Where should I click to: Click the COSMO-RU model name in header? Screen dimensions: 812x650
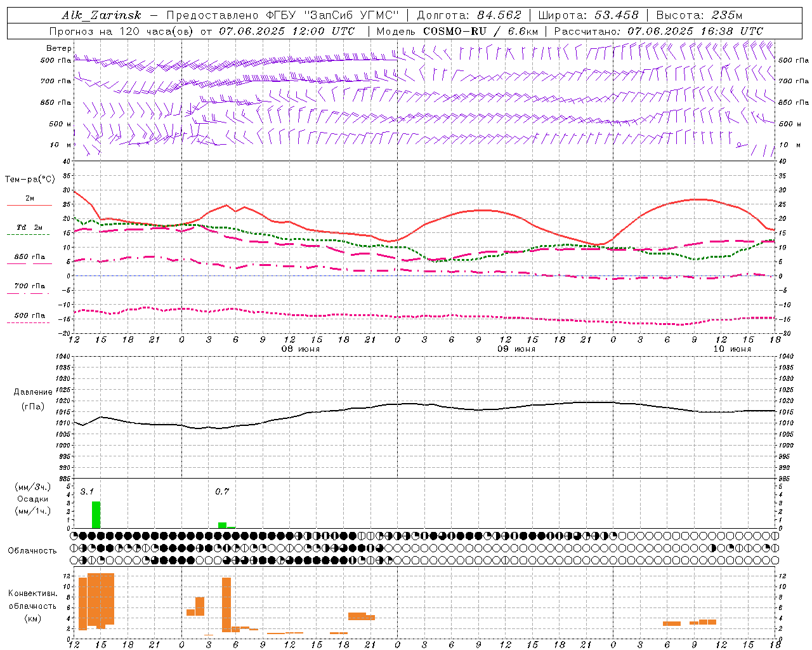pyautogui.click(x=455, y=31)
